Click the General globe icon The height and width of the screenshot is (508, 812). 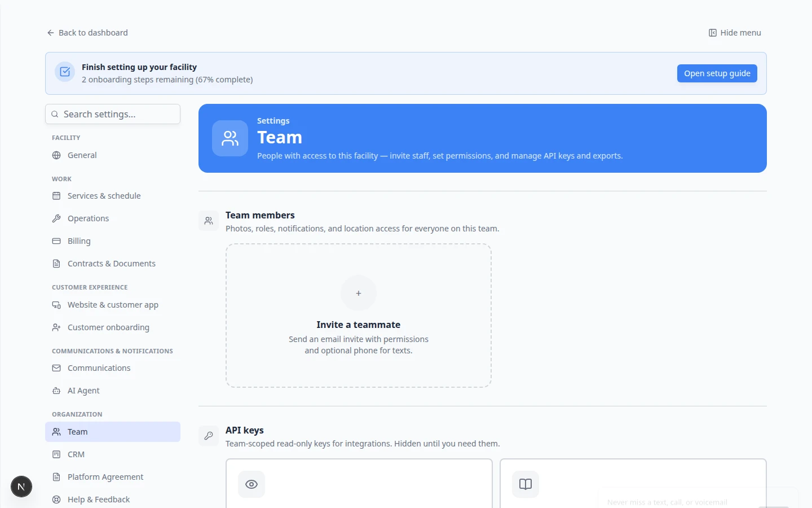(56, 155)
